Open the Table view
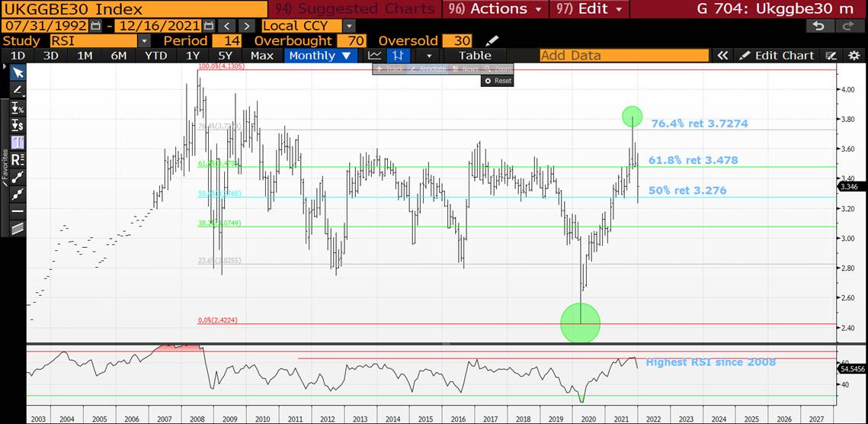This screenshot has height=424, width=868. click(x=475, y=56)
